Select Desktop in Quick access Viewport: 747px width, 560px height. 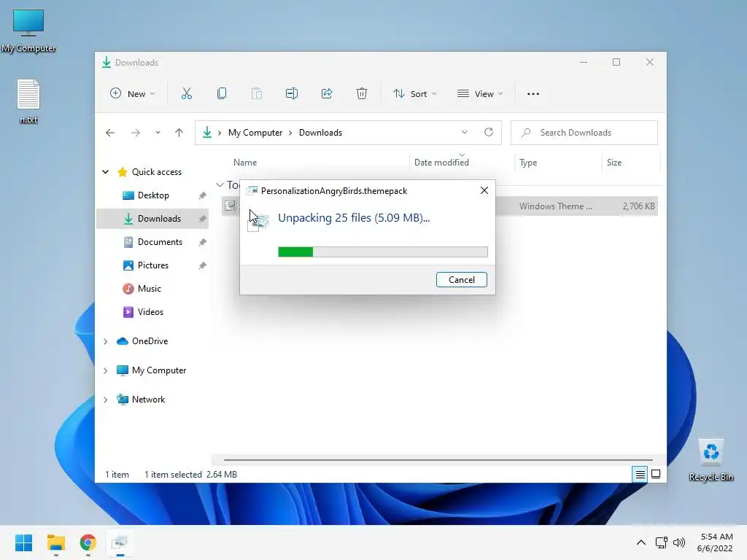152,195
